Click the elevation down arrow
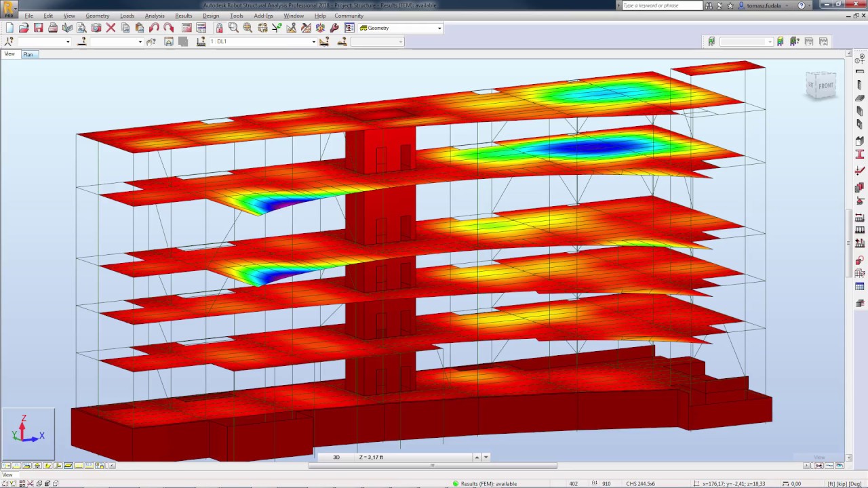 [486, 457]
